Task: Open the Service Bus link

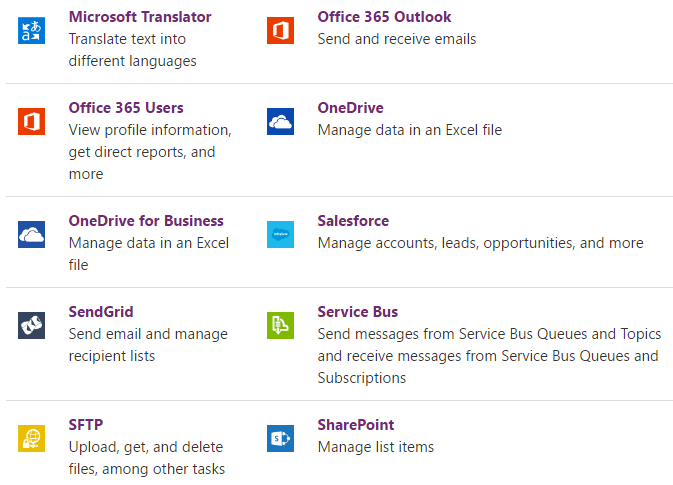Action: pos(356,312)
